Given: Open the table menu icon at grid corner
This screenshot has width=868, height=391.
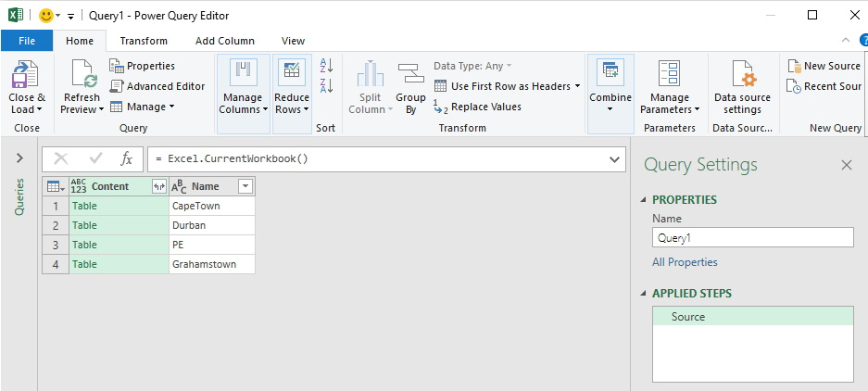Looking at the screenshot, I should click(56, 186).
